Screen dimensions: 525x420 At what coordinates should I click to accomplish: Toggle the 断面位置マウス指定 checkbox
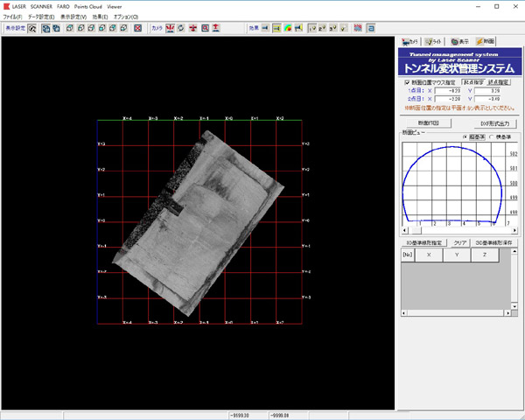[407, 81]
